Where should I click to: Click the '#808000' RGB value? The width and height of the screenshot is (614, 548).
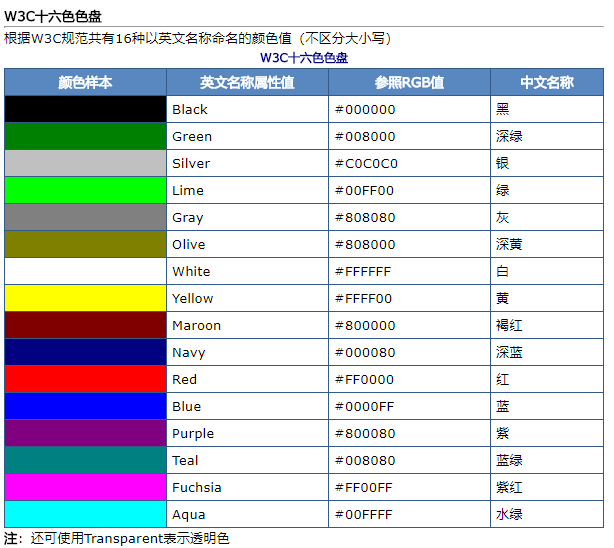click(x=365, y=245)
